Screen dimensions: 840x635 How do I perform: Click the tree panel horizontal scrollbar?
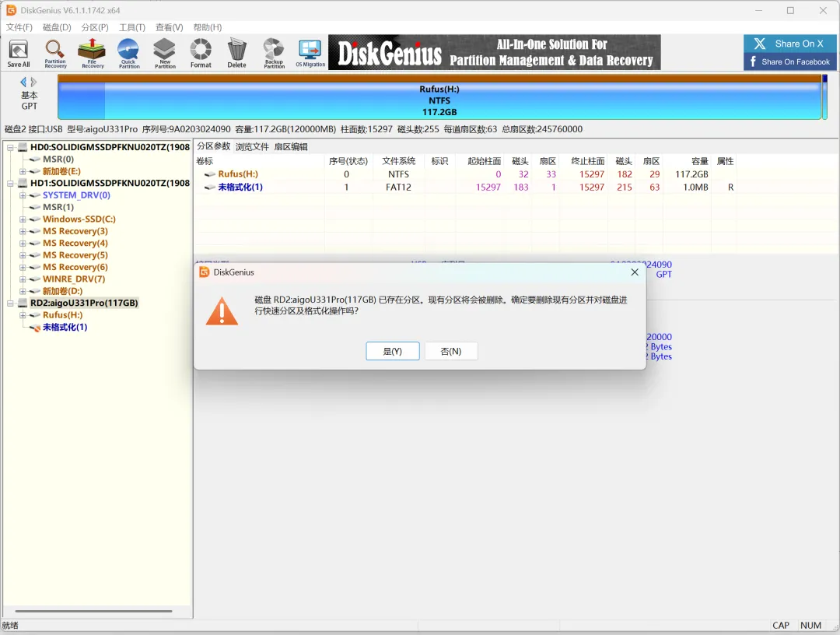point(94,611)
